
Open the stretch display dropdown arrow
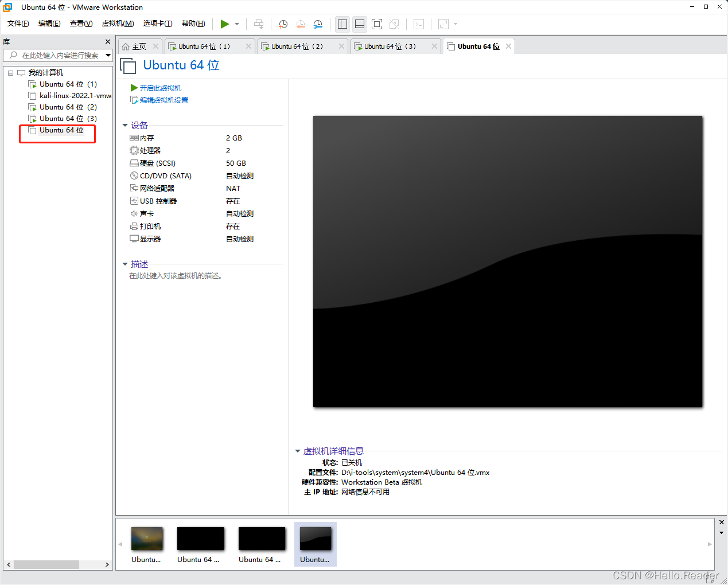coord(456,24)
